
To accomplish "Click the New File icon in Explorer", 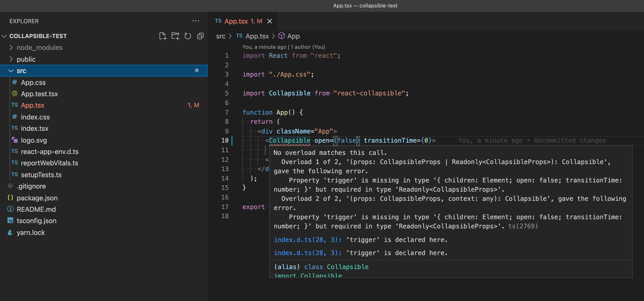I will pos(163,36).
